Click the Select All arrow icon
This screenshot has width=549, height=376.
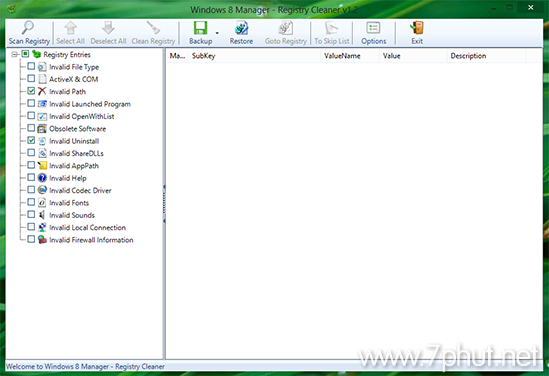click(x=70, y=28)
